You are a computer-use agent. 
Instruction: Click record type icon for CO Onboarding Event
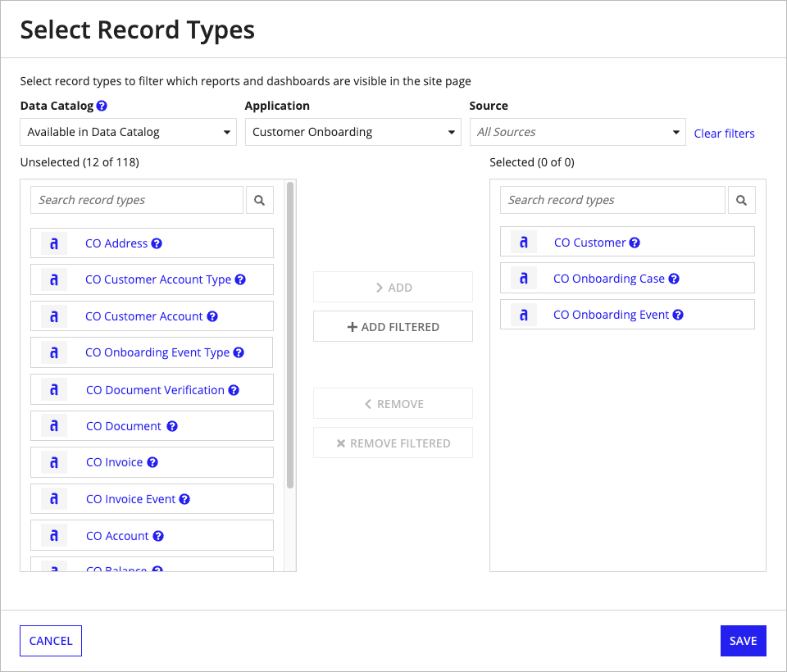524,315
